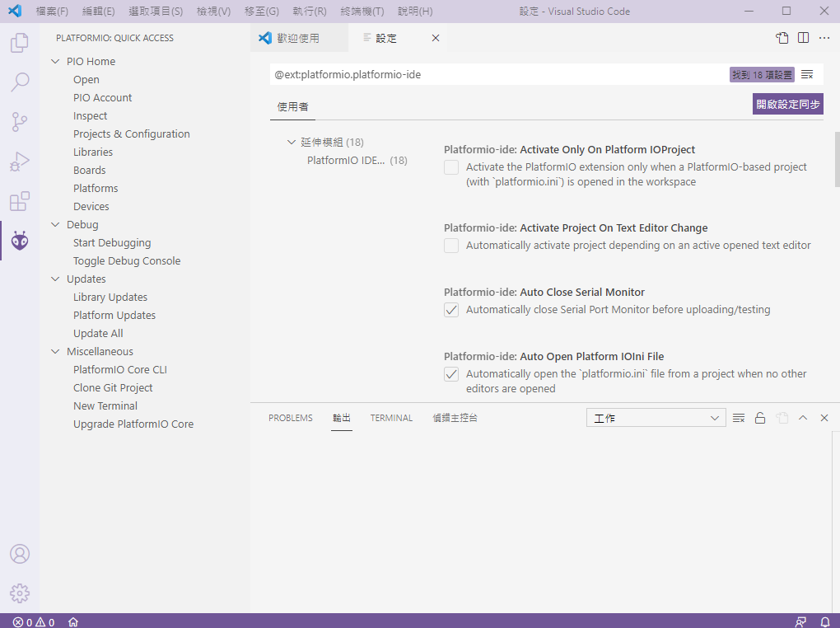This screenshot has width=840, height=628.
Task: Click Start Debugging
Action: [x=112, y=243]
